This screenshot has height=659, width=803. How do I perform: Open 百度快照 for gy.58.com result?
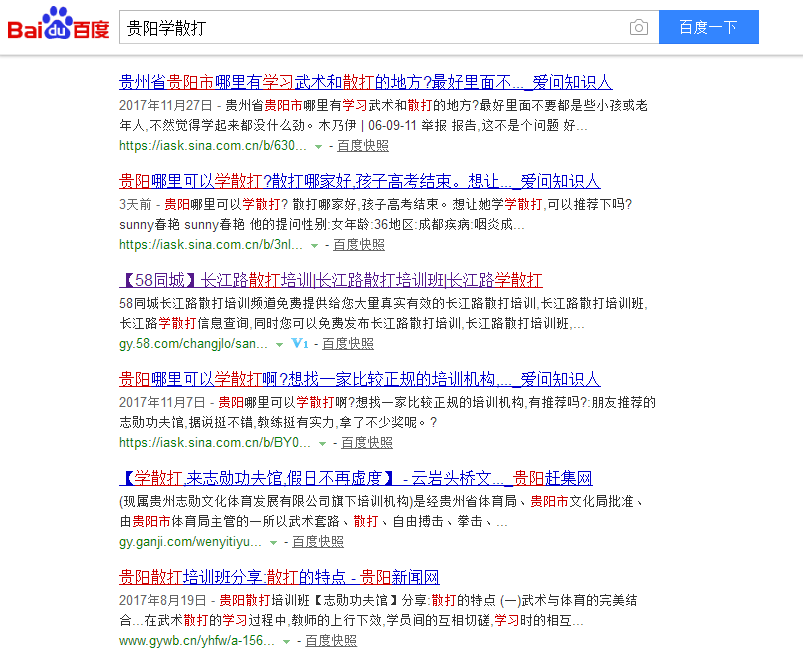click(348, 344)
